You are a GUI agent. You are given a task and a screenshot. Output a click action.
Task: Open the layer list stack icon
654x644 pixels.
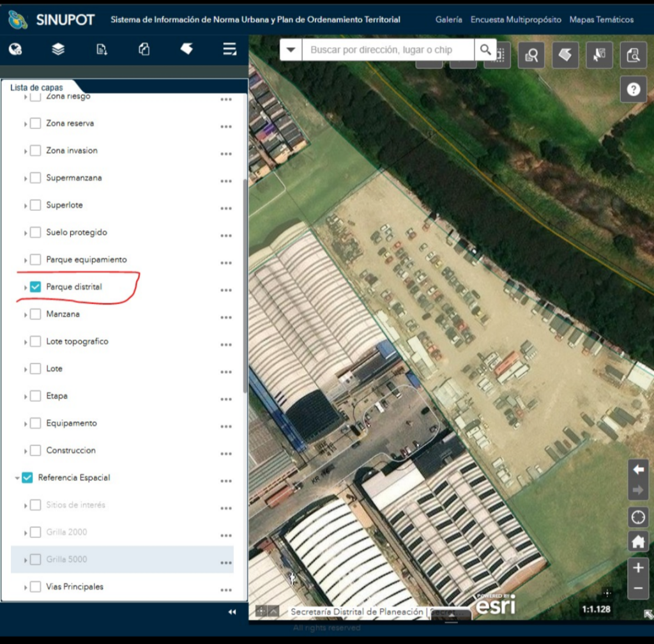click(x=58, y=49)
